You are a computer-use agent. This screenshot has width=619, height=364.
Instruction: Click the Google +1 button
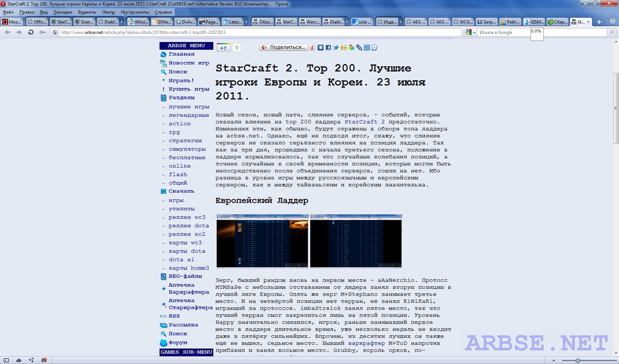[223, 48]
